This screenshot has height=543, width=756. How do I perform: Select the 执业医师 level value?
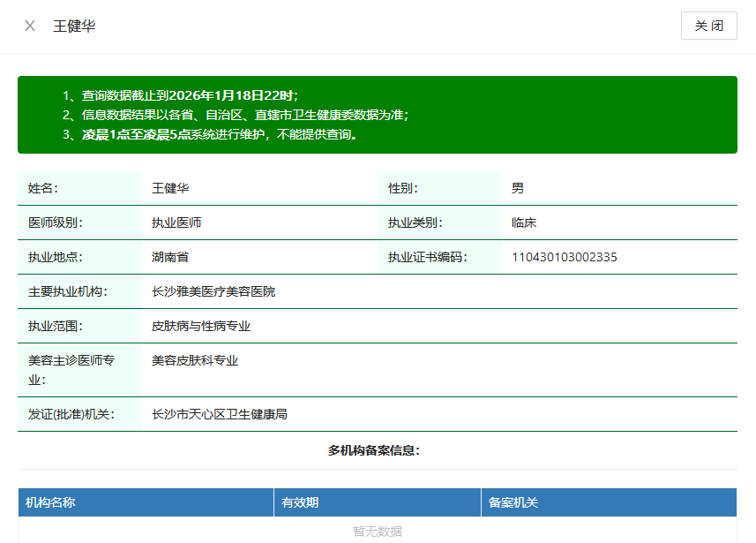(176, 222)
